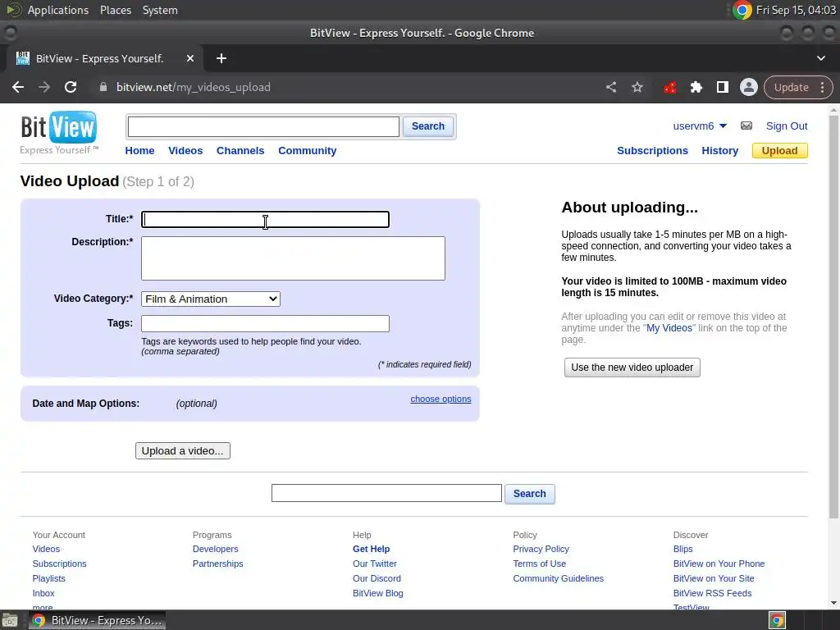Open Chrome three-dot menu
This screenshot has width=840, height=630.
822,87
